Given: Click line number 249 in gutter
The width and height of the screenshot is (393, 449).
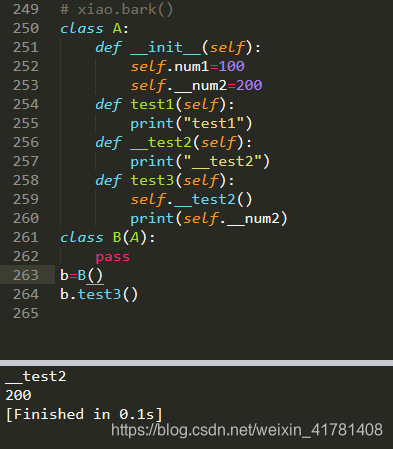Looking at the screenshot, I should pos(26,9).
